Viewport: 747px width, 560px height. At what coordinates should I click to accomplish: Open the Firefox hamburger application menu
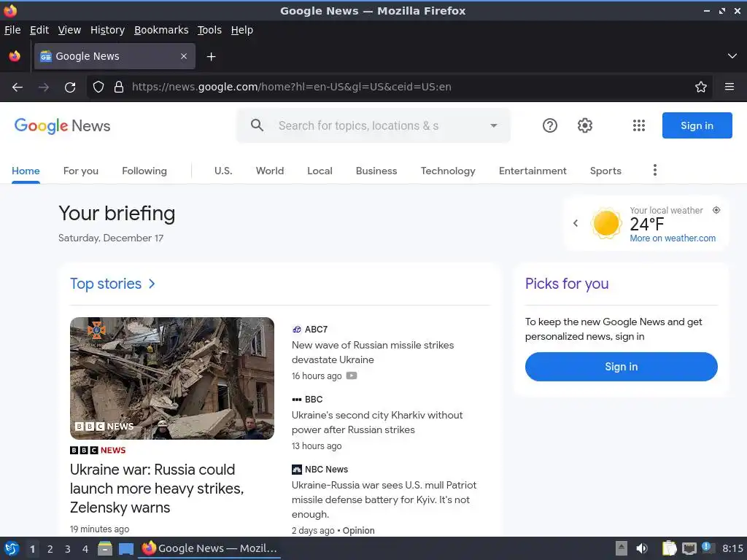729,87
